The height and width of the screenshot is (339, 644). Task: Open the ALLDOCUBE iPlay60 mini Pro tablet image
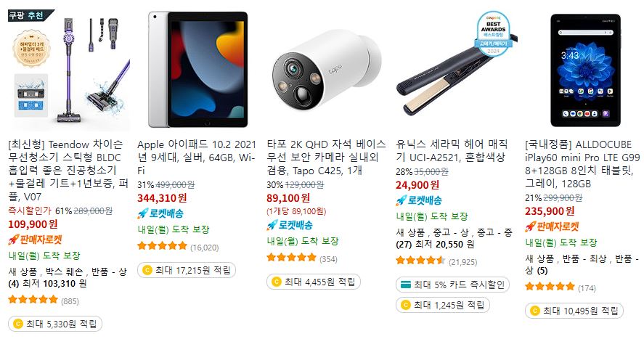click(x=585, y=70)
